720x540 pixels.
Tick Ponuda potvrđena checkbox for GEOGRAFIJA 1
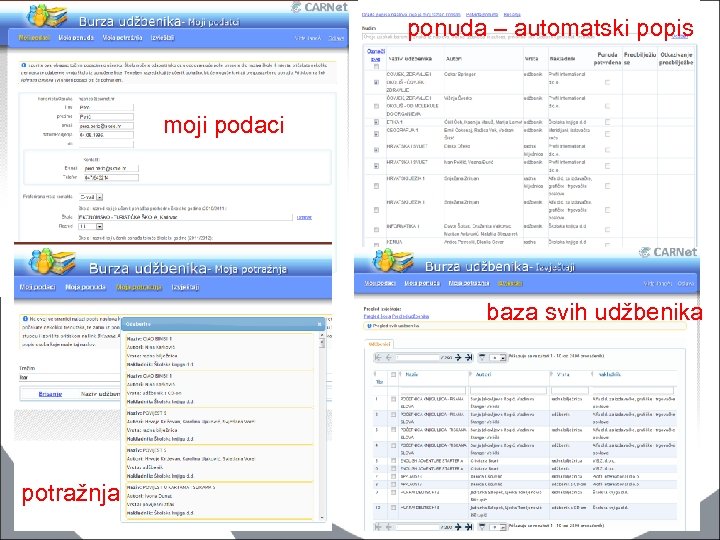coord(607,134)
